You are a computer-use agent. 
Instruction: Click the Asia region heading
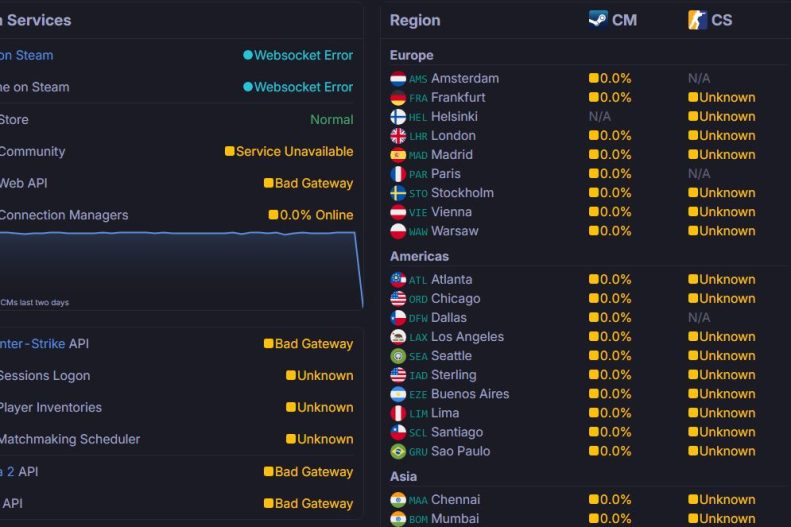(x=403, y=476)
